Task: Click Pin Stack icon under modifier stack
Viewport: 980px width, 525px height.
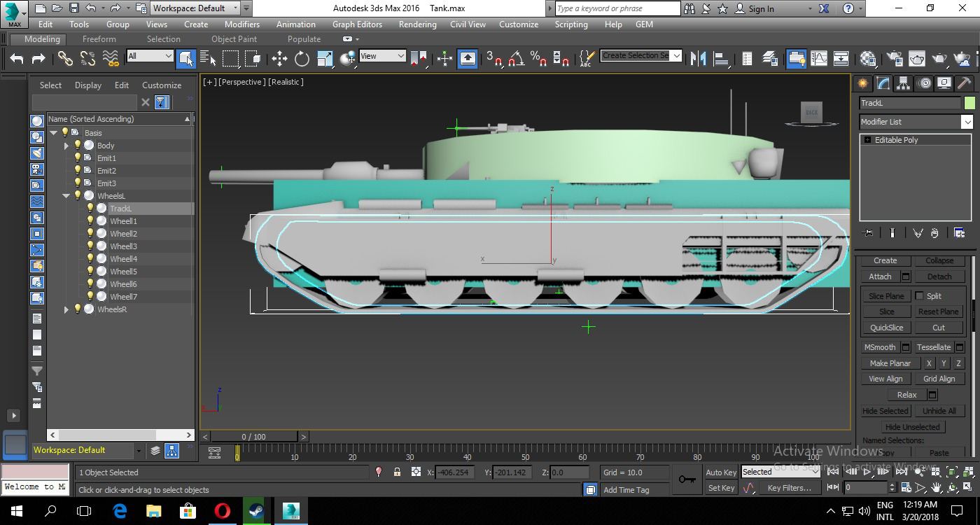Action: click(869, 233)
